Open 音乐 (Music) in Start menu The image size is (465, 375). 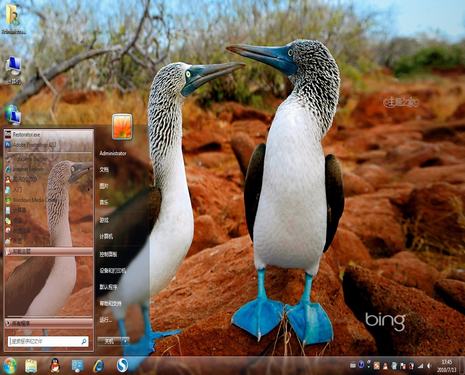[x=104, y=202]
